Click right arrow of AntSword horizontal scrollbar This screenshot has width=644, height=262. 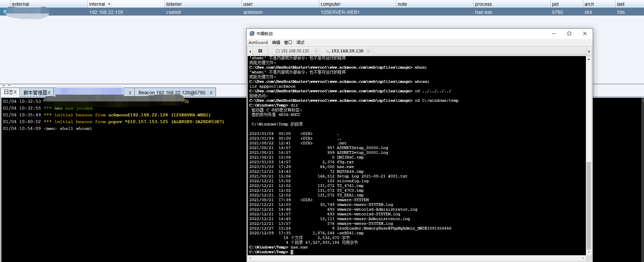tap(583, 258)
